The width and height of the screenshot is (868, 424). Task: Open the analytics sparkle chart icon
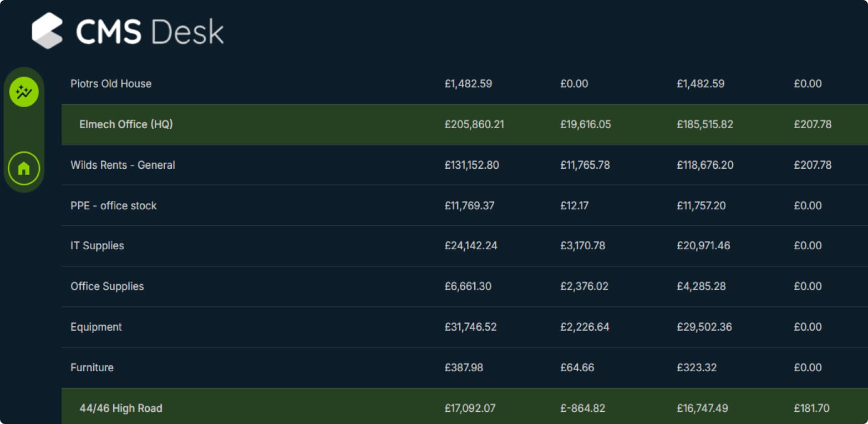[x=24, y=92]
